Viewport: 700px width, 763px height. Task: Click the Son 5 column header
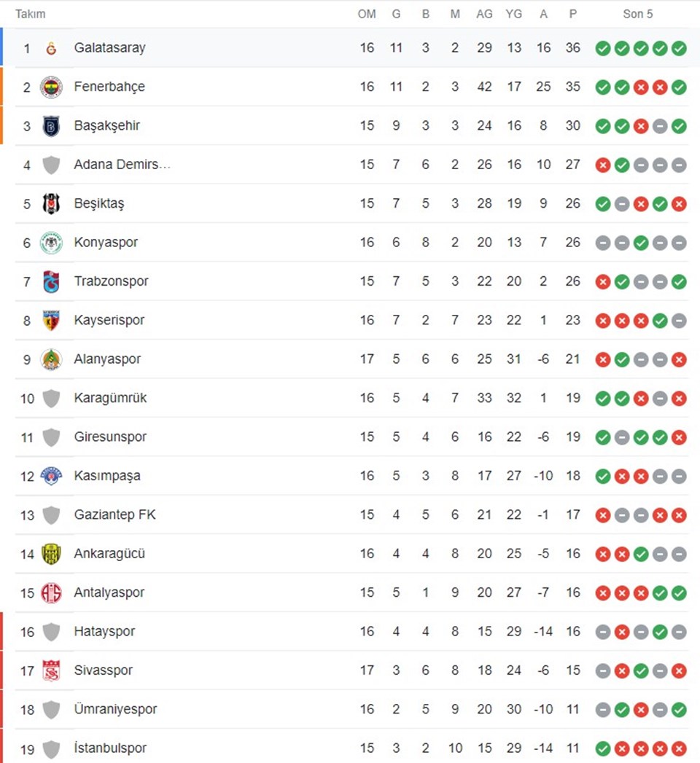[638, 14]
